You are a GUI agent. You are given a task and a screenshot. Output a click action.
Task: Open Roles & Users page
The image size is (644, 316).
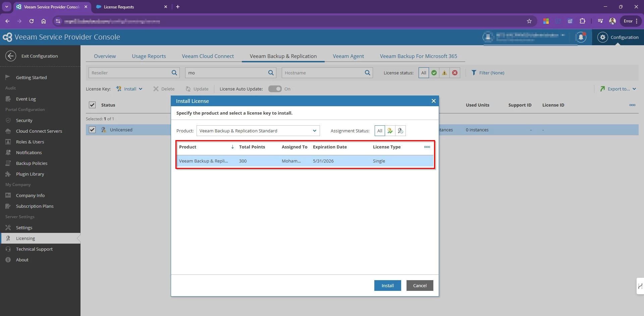tap(30, 142)
